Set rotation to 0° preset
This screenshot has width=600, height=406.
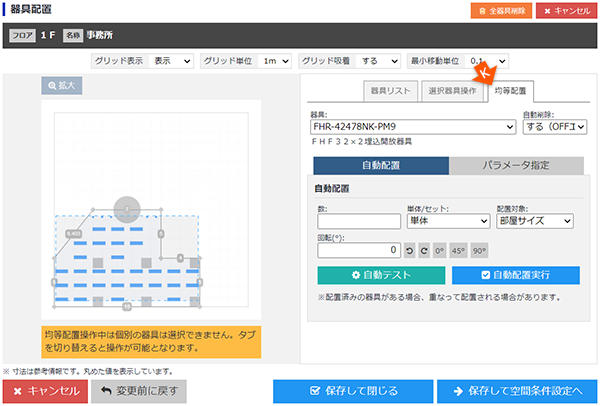pyautogui.click(x=440, y=250)
